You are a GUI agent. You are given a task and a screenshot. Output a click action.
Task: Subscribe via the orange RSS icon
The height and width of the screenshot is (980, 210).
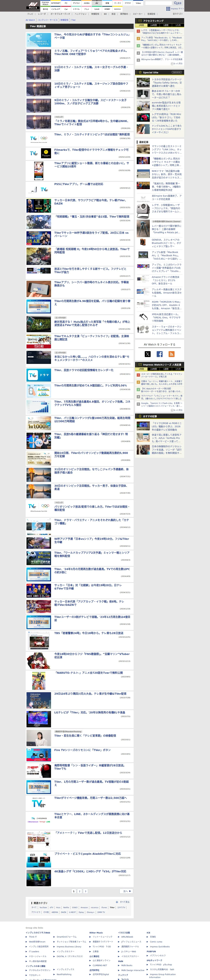pos(172,354)
